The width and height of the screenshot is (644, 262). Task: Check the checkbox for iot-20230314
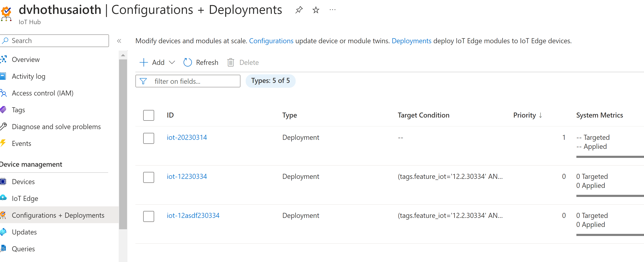coord(148,138)
